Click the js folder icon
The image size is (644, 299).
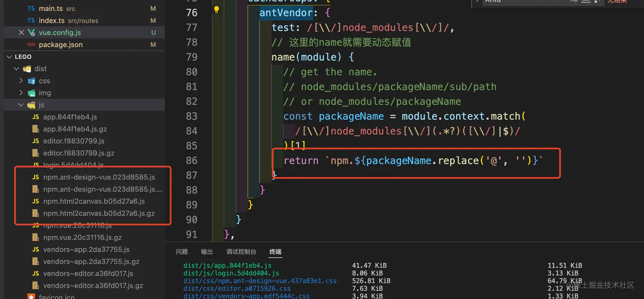(32, 105)
